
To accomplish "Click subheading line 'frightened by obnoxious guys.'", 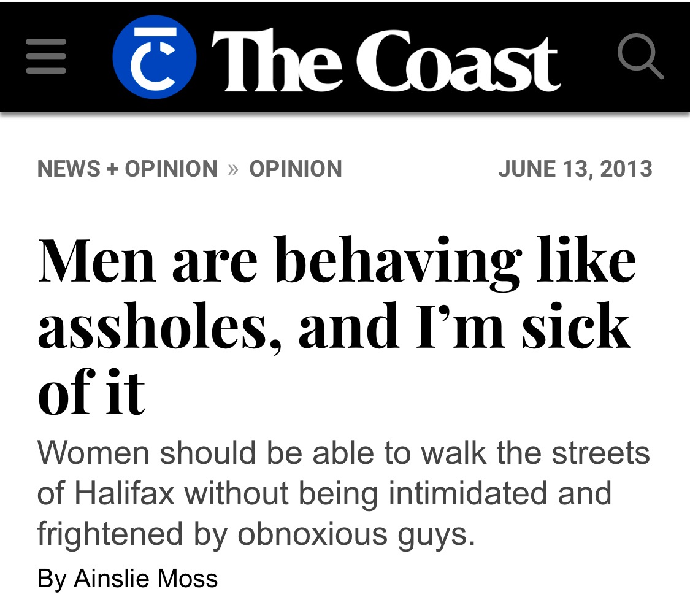I will pos(256,534).
